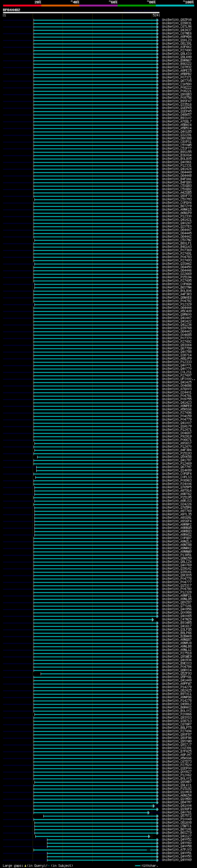Image resolution: width=197 pixels, height=868 pixels.
Task: Click the purple ~60% legend color segment
Action: pyautogui.click(x=99, y=6)
